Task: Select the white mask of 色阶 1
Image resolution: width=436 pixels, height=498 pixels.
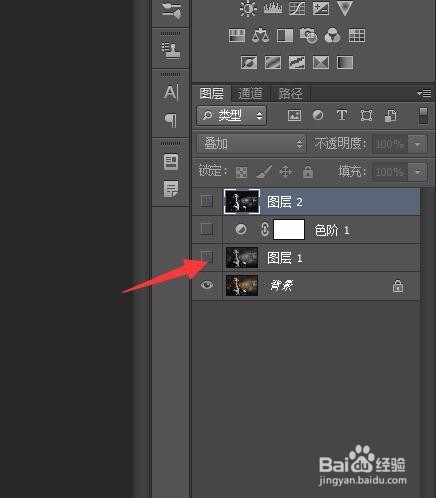Action: coord(289,229)
